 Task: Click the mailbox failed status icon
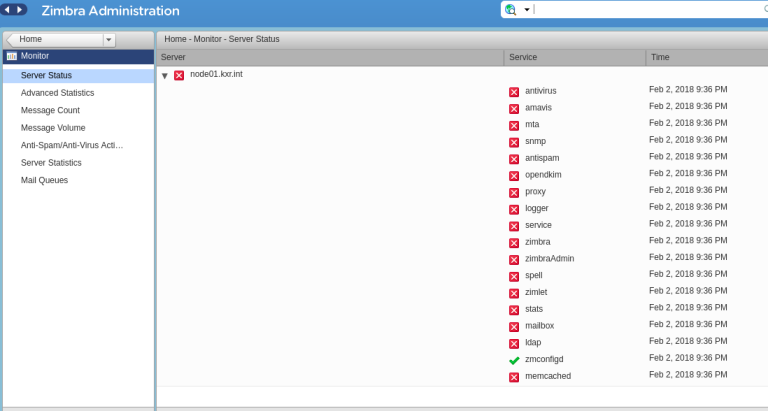click(x=514, y=327)
